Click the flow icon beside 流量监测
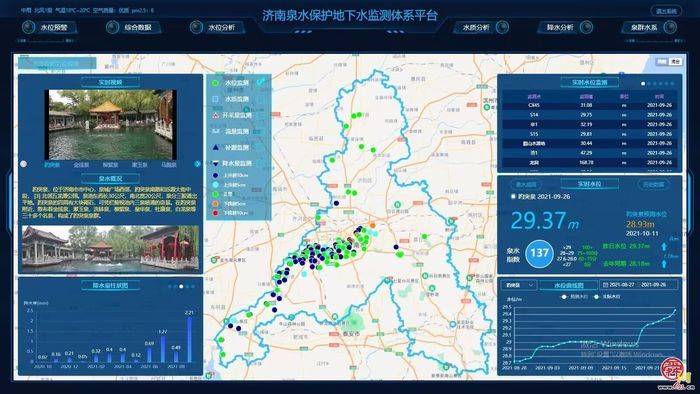Image resolution: width=700 pixels, height=394 pixels. 216,131
